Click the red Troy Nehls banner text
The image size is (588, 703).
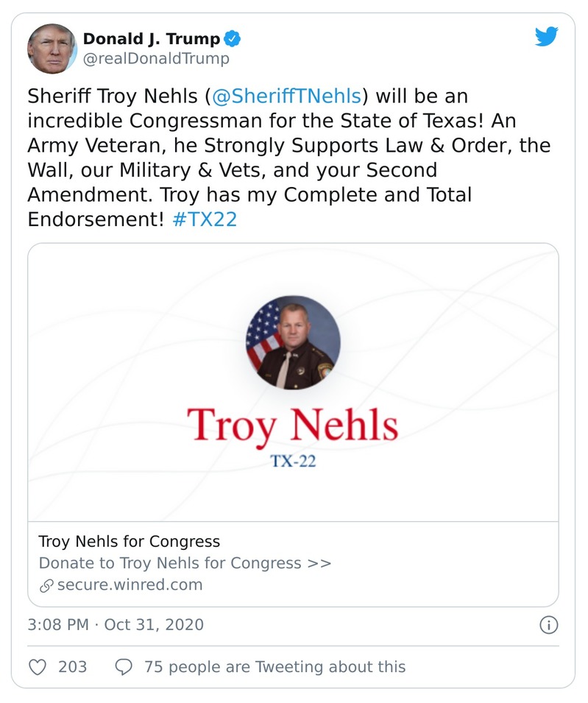(x=292, y=425)
